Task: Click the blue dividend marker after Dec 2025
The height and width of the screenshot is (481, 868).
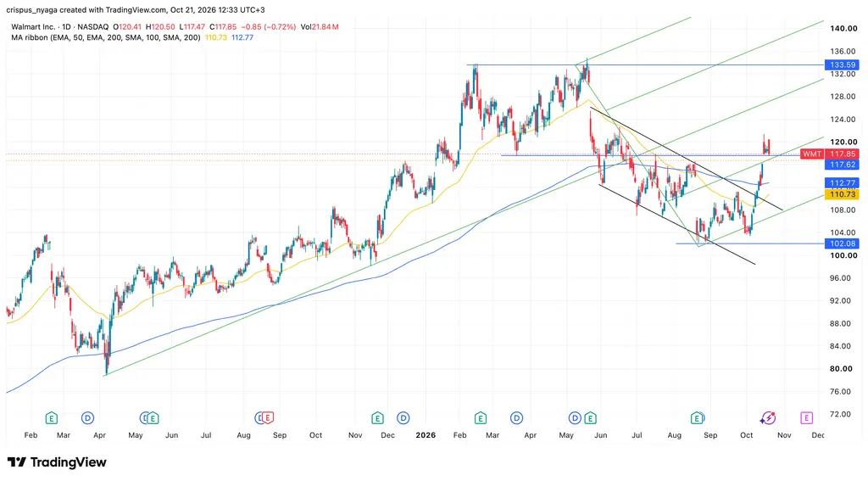Action: click(403, 418)
